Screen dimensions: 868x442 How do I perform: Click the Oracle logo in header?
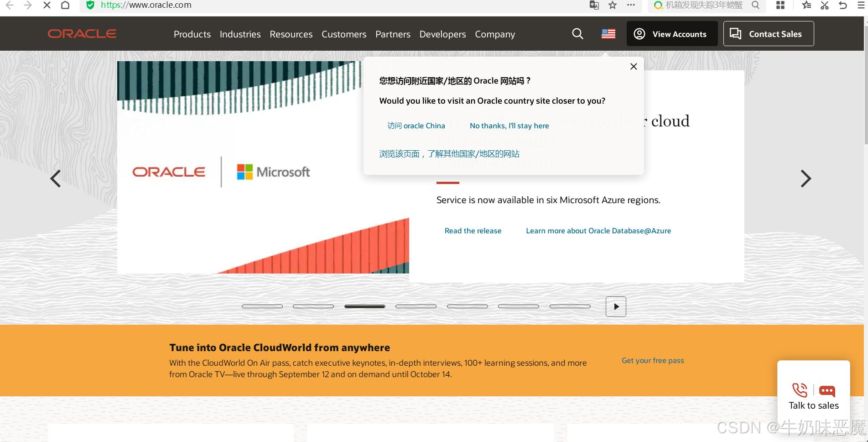pyautogui.click(x=82, y=34)
